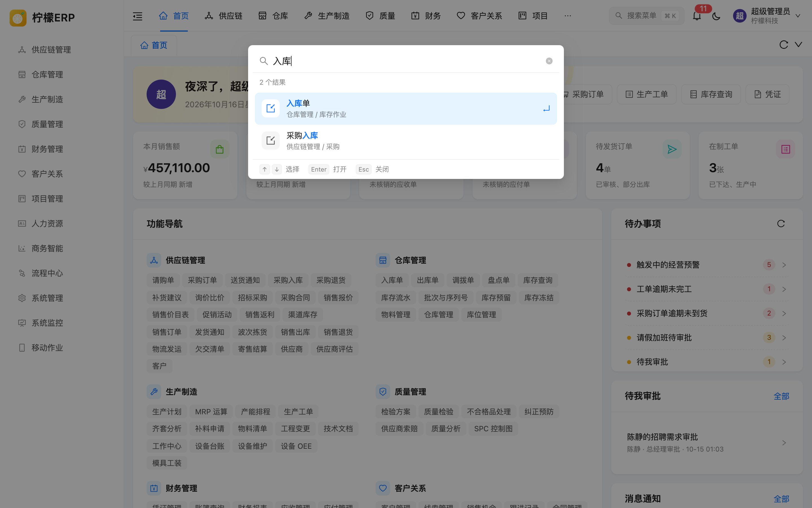The image size is (812, 508).
Task: Click the SPC 控制图 navigation chip
Action: point(493,429)
